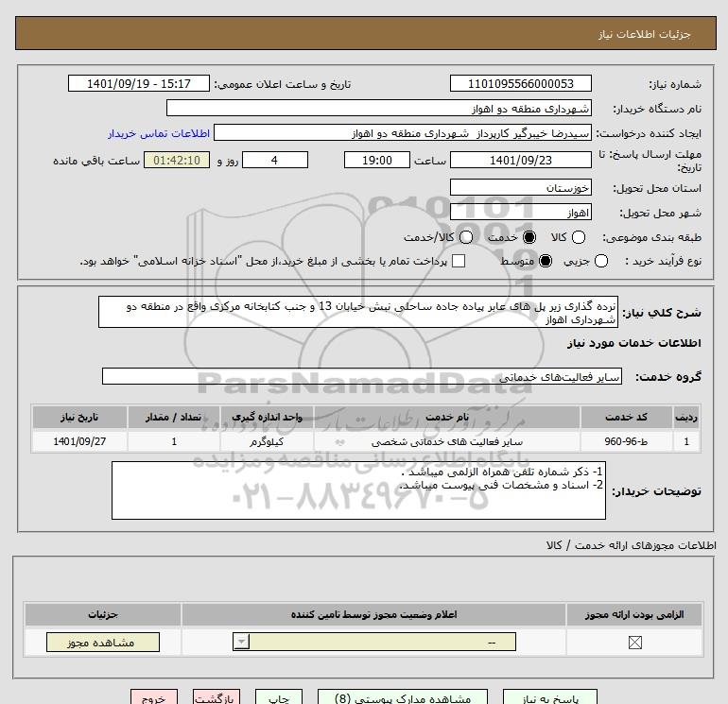Click the buyer notes text area
Image resolution: width=728 pixels, height=704 pixels.
coord(358,490)
